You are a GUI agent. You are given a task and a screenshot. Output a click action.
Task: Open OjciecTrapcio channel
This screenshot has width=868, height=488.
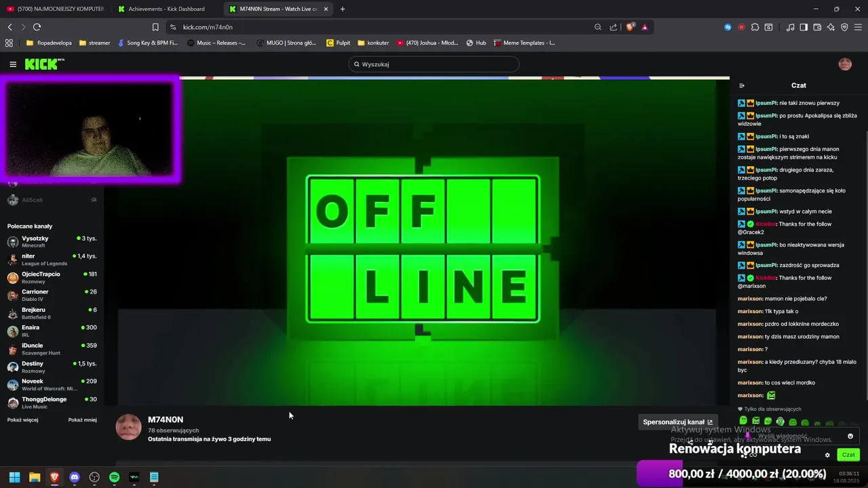[x=52, y=277]
